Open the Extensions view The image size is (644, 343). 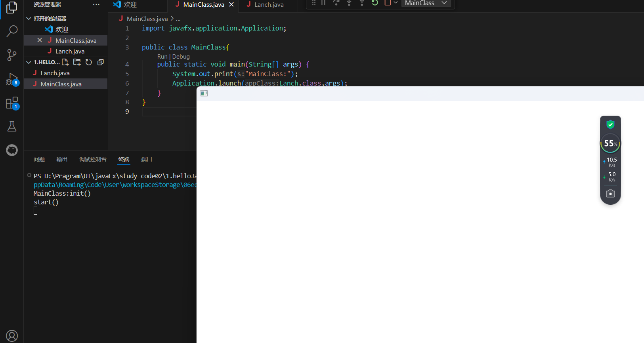coord(12,103)
